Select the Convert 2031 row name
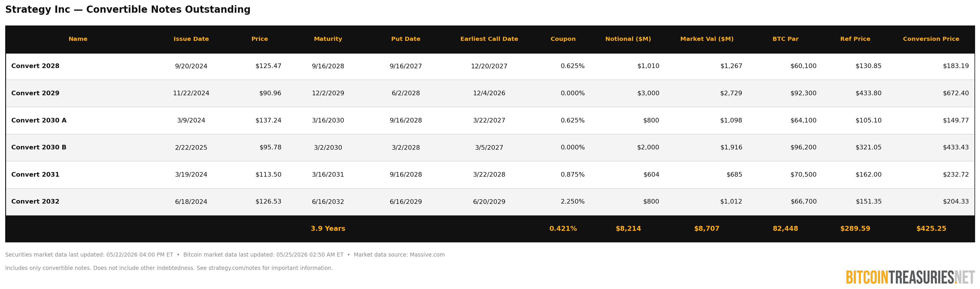The height and width of the screenshot is (289, 980). (x=35, y=174)
